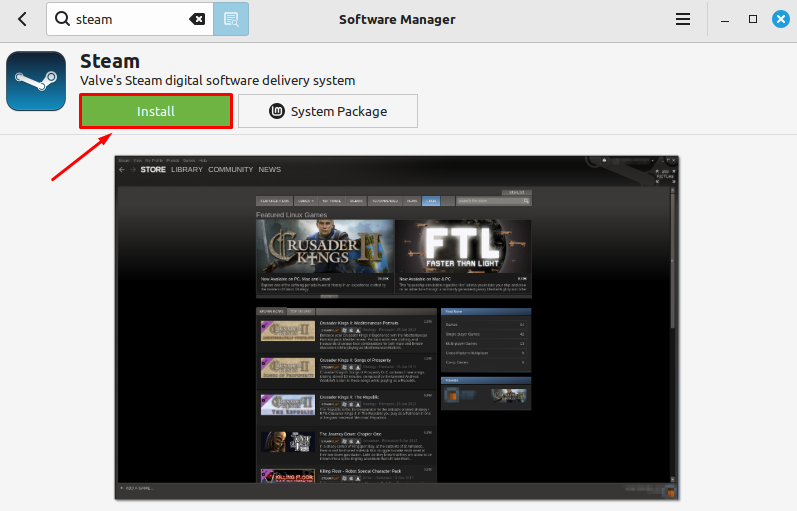Click the Linux Mint logo icon
This screenshot has height=511, width=797.
pyautogui.click(x=277, y=111)
